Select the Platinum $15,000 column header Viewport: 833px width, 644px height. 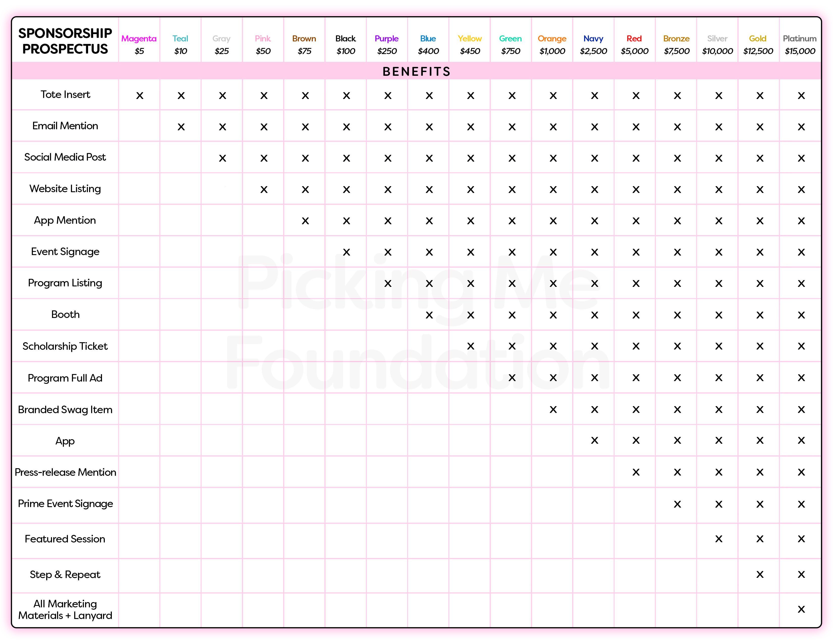800,44
